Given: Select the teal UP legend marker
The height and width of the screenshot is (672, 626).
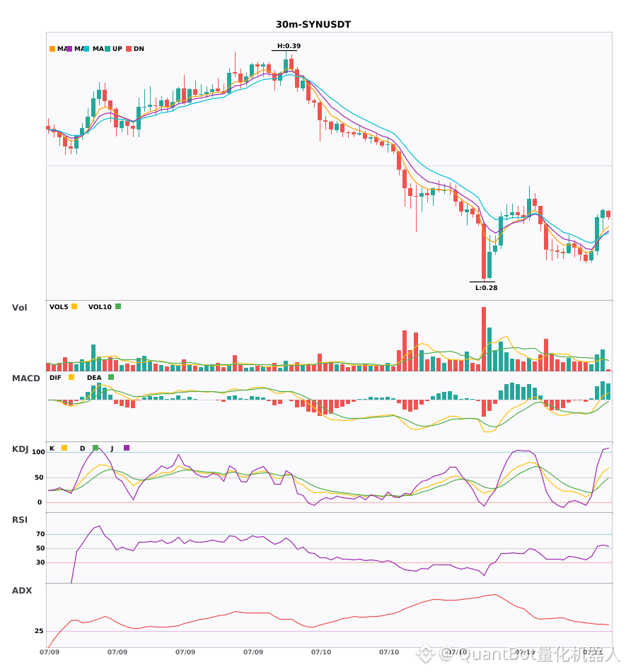Looking at the screenshot, I should (x=108, y=49).
